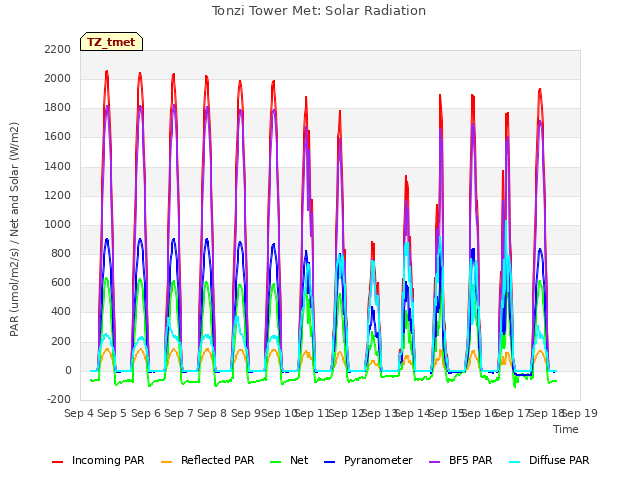Select the Incoming PAR legend label
This screenshot has width=640, height=480.
point(108,460)
